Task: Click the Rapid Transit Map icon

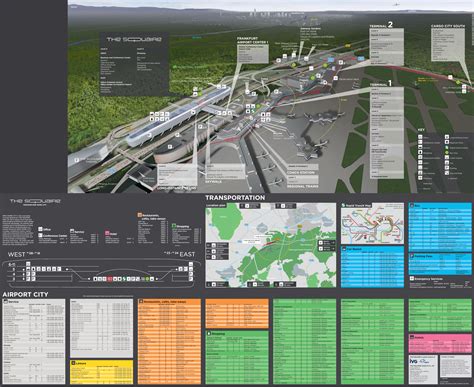Action: (343, 205)
